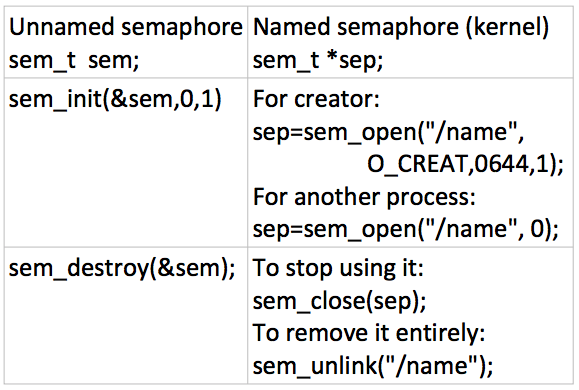Click the 'sem_t *sep;' declaration
The height and width of the screenshot is (390, 579).
[x=318, y=60]
